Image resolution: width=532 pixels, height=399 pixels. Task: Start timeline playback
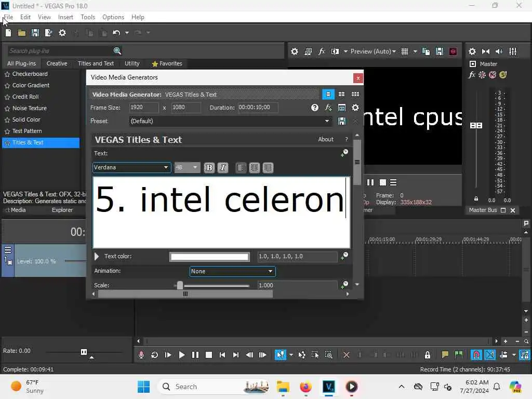[181, 355]
